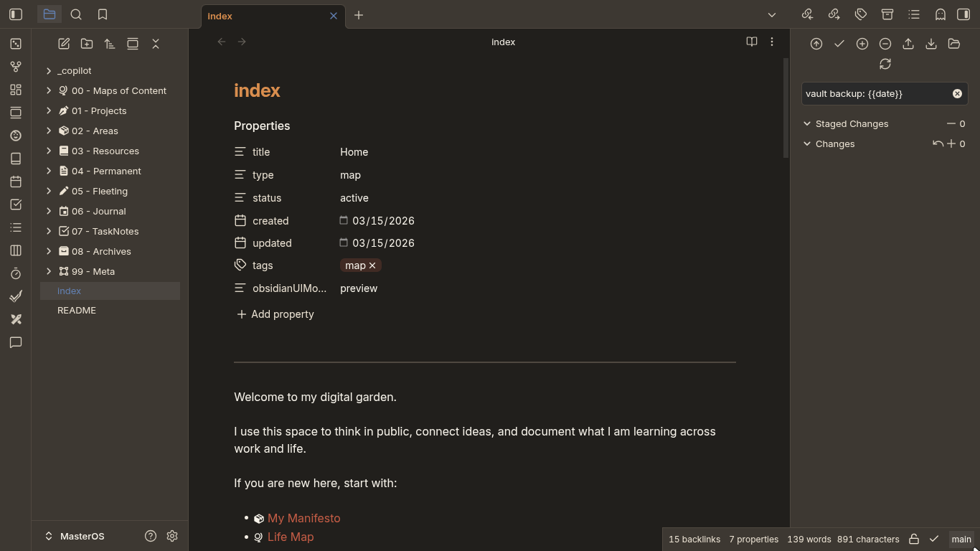
Task: Pull changes with download icon
Action: [931, 44]
